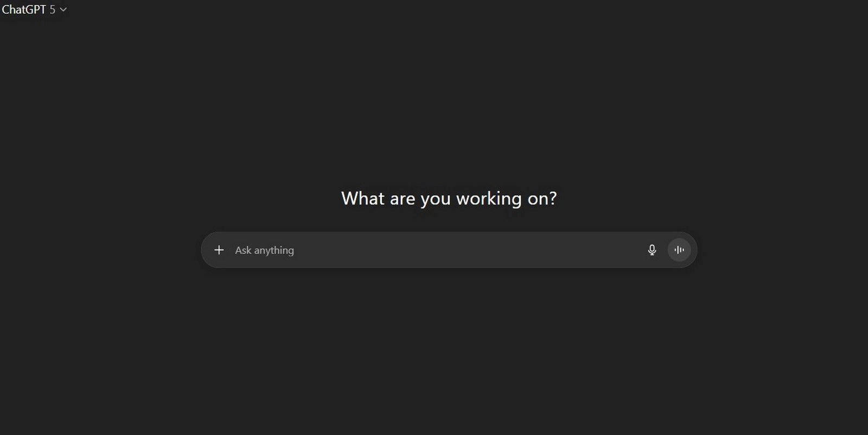The width and height of the screenshot is (868, 435).
Task: Place the cursor in the Ask anything placeholder
Action: 265,250
